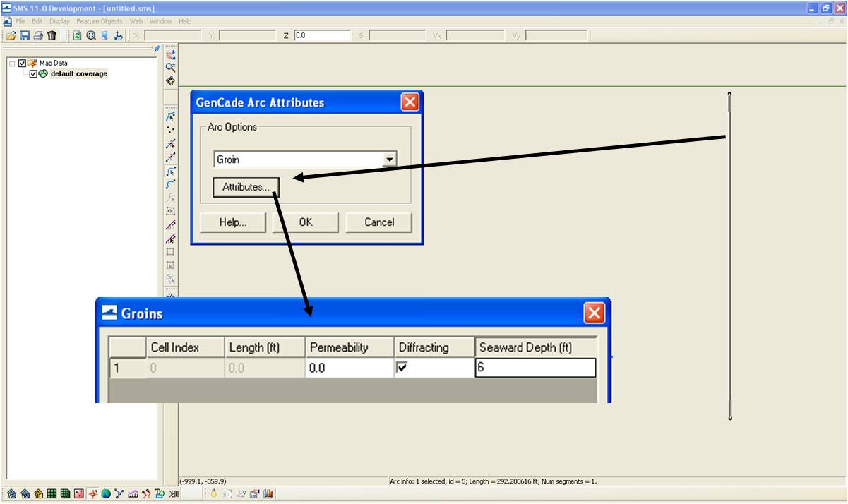Save the project using the floppy disk icon
848x504 pixels.
pos(24,35)
